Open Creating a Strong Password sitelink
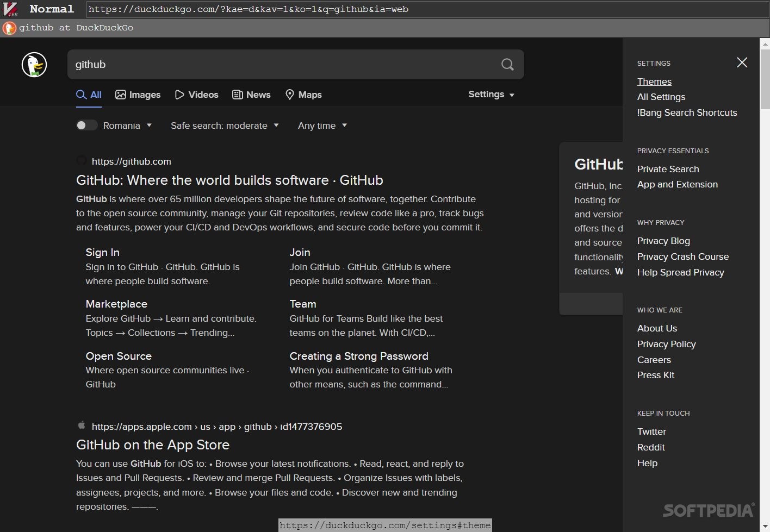The height and width of the screenshot is (532, 770). [359, 356]
